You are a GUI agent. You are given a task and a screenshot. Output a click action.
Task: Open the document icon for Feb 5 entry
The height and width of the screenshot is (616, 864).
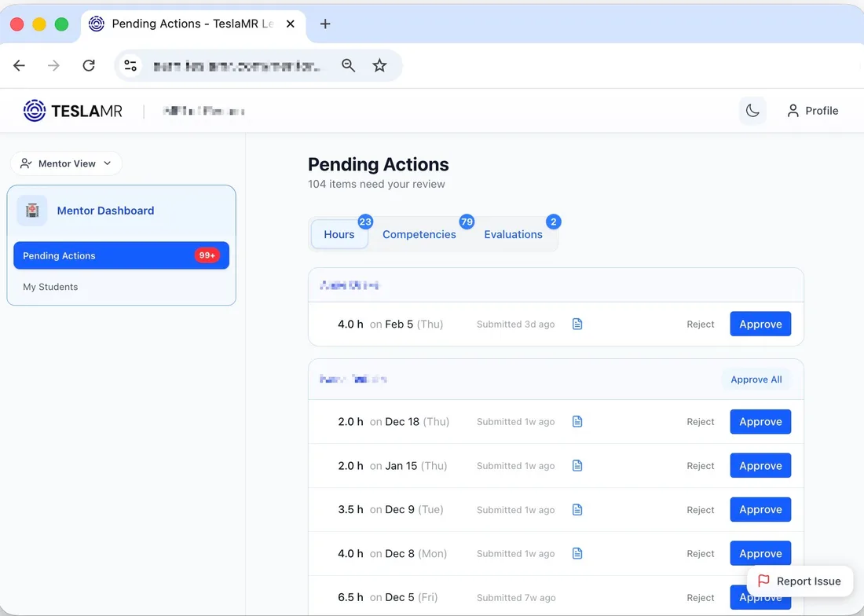[577, 324]
